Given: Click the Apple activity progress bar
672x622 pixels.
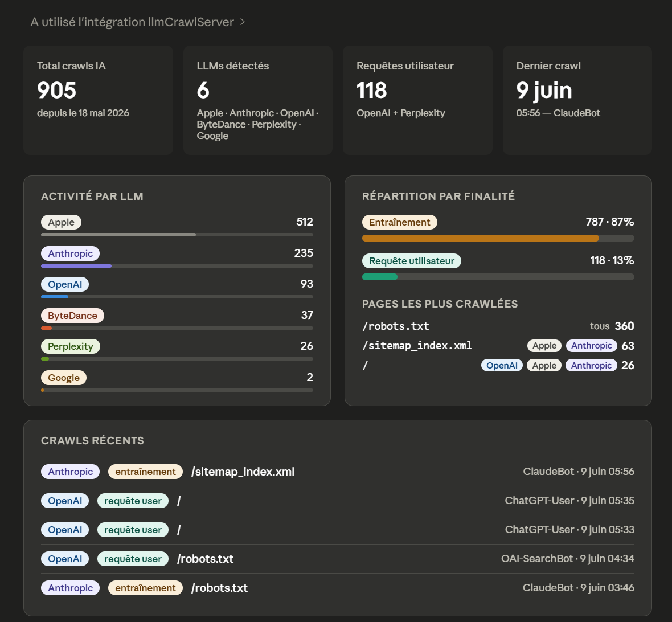Looking at the screenshot, I should click(177, 235).
